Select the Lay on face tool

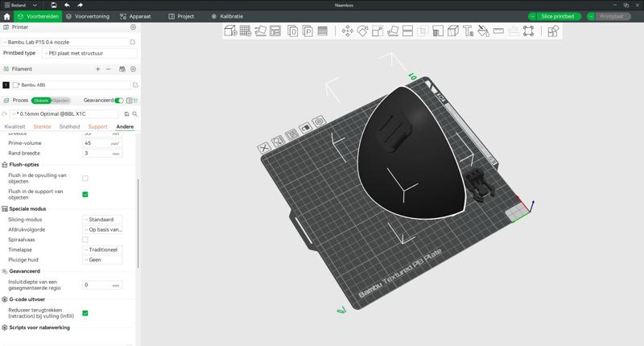tap(393, 31)
